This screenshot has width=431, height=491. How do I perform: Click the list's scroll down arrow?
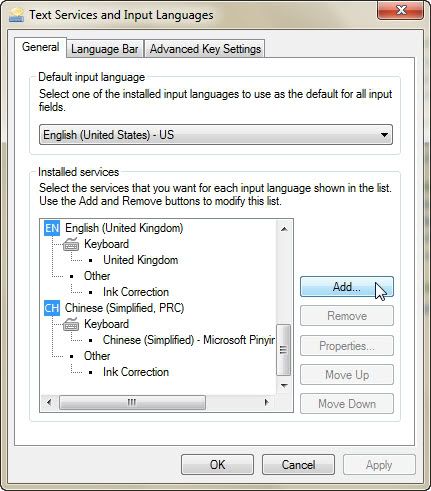coord(284,386)
